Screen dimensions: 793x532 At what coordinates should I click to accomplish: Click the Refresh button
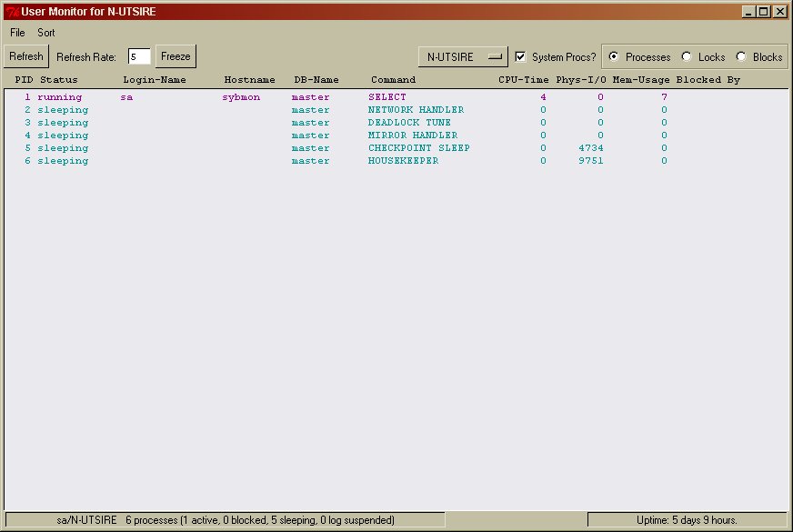(x=26, y=56)
